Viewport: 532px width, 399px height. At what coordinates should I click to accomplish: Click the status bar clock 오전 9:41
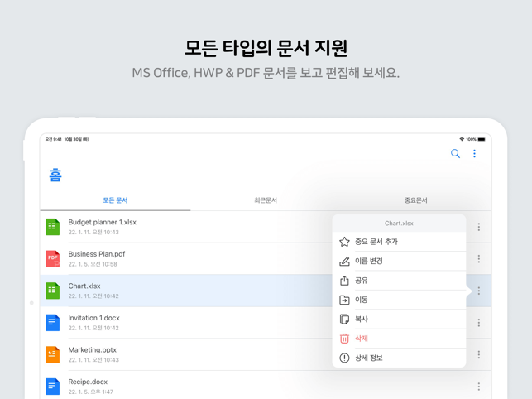[x=54, y=139]
